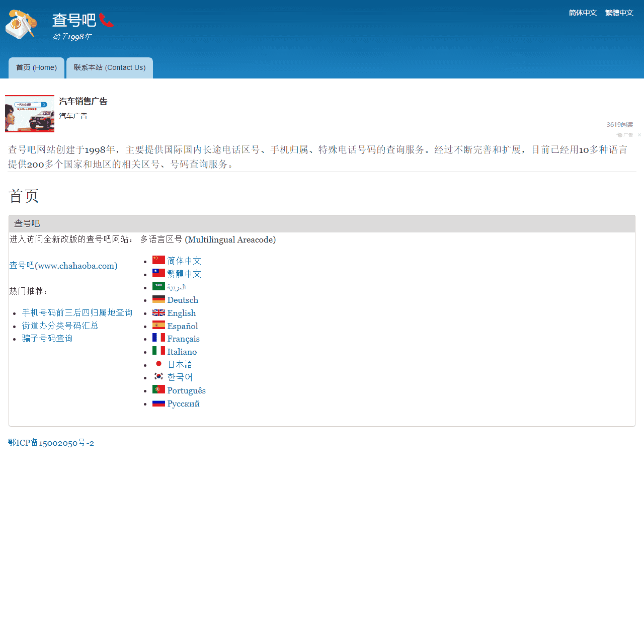This screenshot has width=644, height=644.
Task: Open 手机号码前三后四归属地查询 link
Action: point(77,313)
